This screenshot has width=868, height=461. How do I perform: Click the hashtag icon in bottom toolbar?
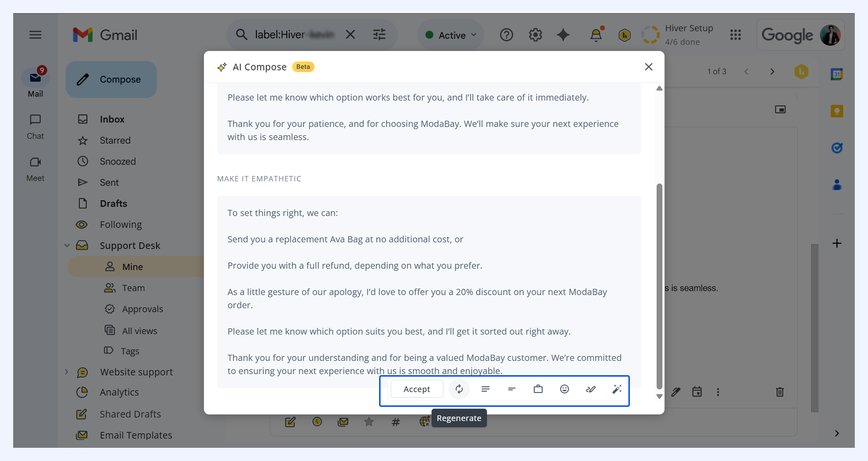pyautogui.click(x=396, y=422)
